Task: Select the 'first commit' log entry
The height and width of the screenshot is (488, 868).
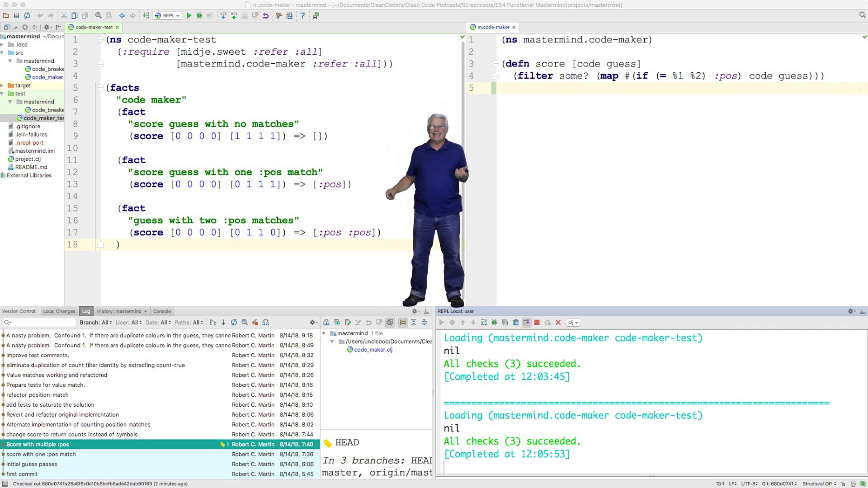Action: (160, 474)
